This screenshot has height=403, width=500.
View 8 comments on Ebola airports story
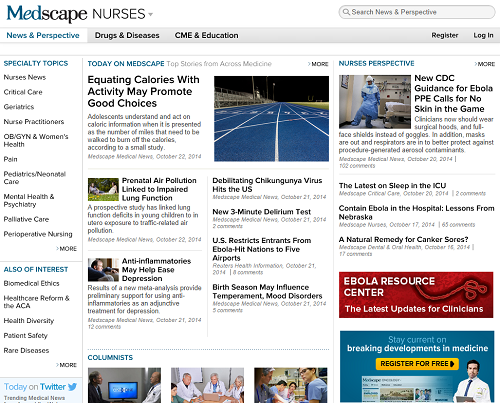(x=248, y=272)
